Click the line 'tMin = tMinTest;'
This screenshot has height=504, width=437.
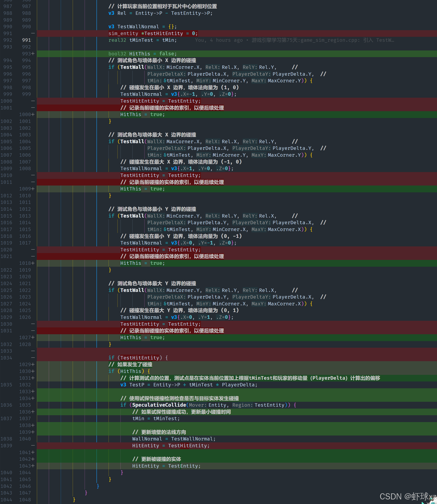(x=156, y=419)
